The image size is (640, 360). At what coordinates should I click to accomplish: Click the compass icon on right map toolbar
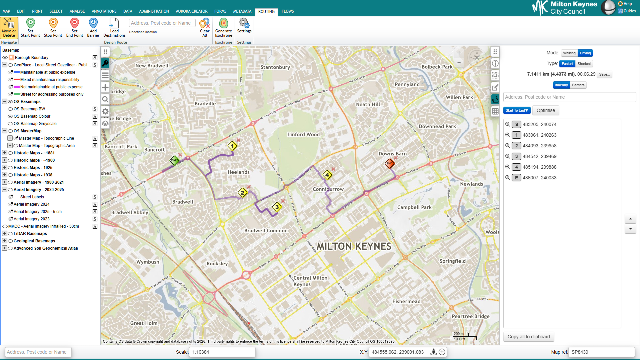(x=495, y=64)
